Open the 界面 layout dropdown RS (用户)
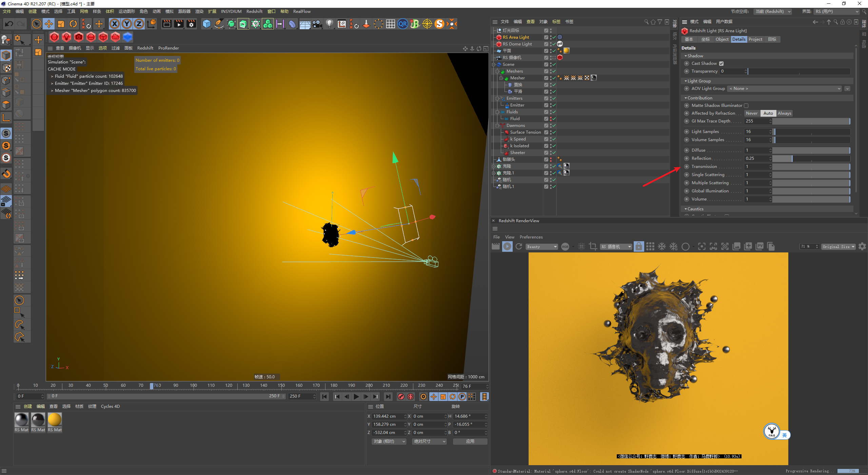Screen dimensions: 868x475 click(x=837, y=12)
